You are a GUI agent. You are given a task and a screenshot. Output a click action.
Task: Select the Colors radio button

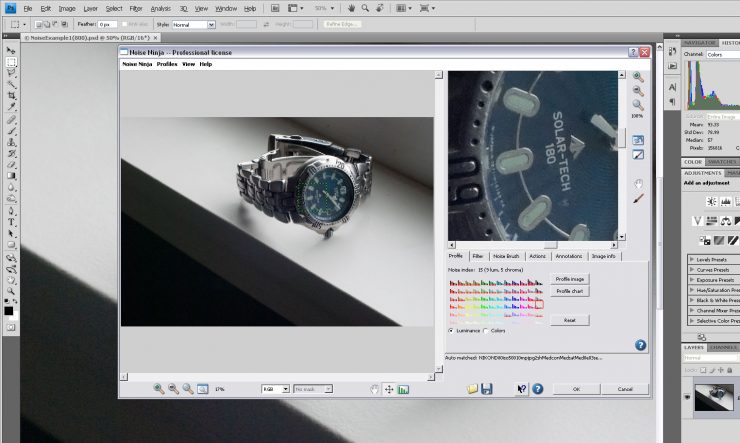[x=486, y=331]
